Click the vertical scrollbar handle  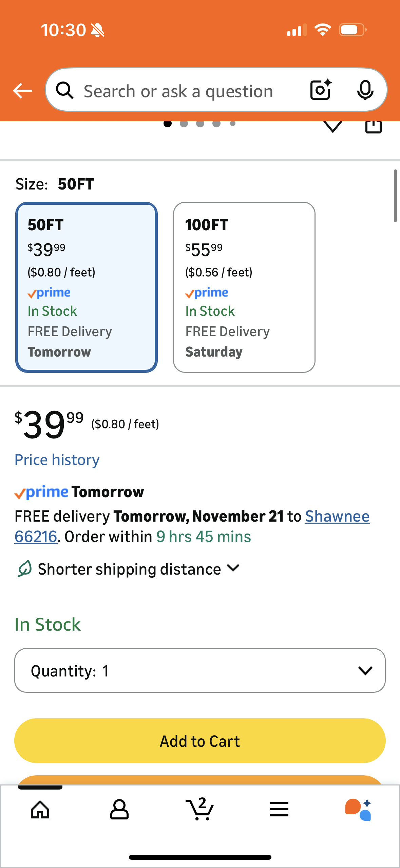395,196
